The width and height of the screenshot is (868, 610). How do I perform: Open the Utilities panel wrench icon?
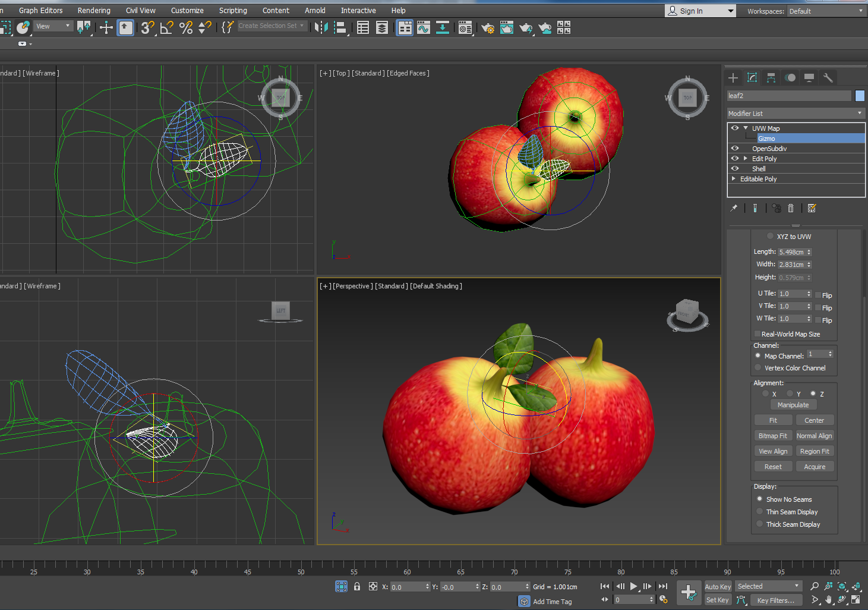(x=828, y=78)
